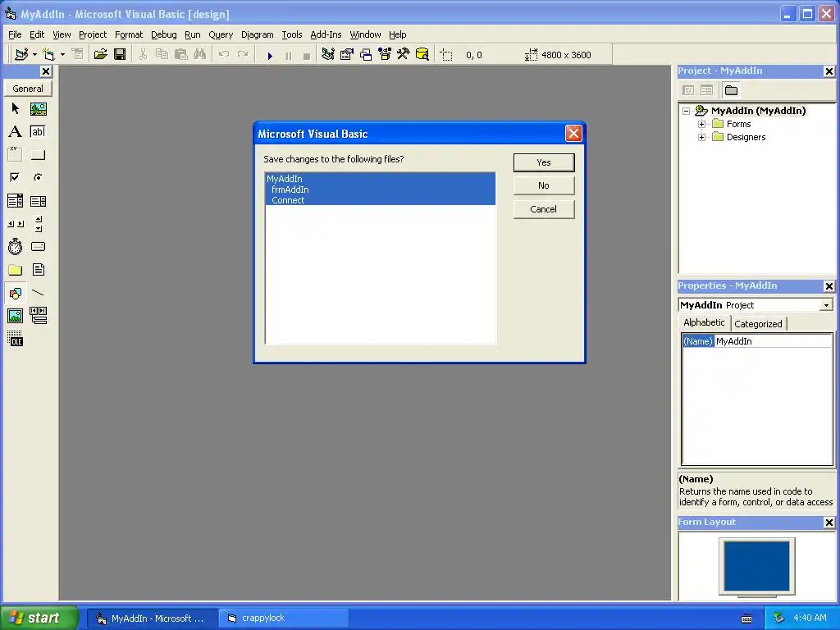Click Cancel in the save dialog

(544, 209)
